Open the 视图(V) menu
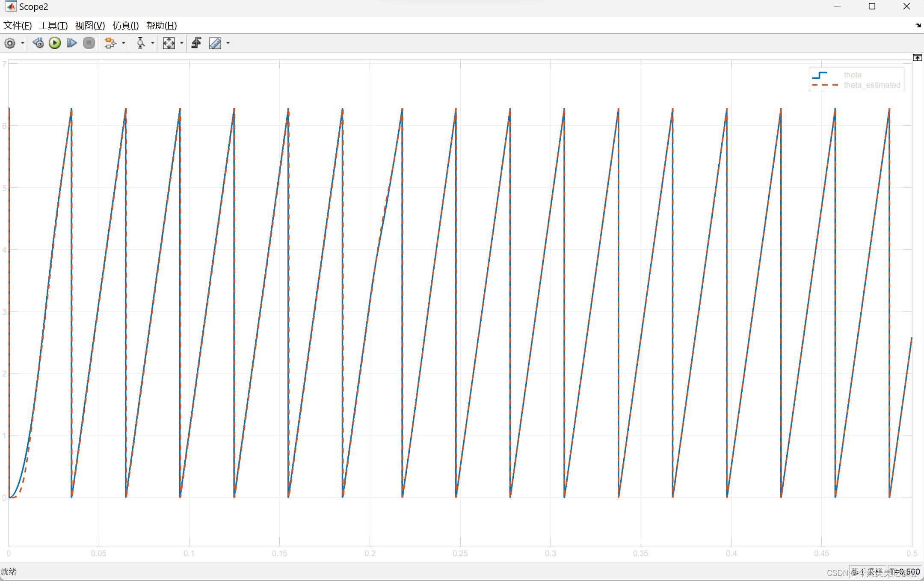The height and width of the screenshot is (581, 924). [90, 26]
